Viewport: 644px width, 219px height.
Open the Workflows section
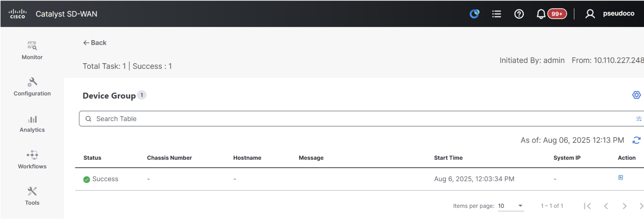coord(32,160)
